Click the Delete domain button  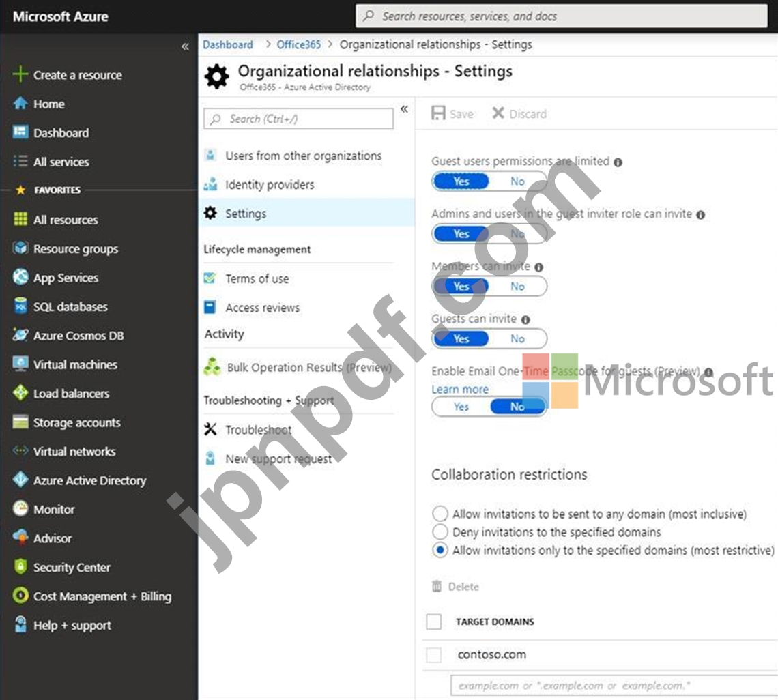click(455, 586)
